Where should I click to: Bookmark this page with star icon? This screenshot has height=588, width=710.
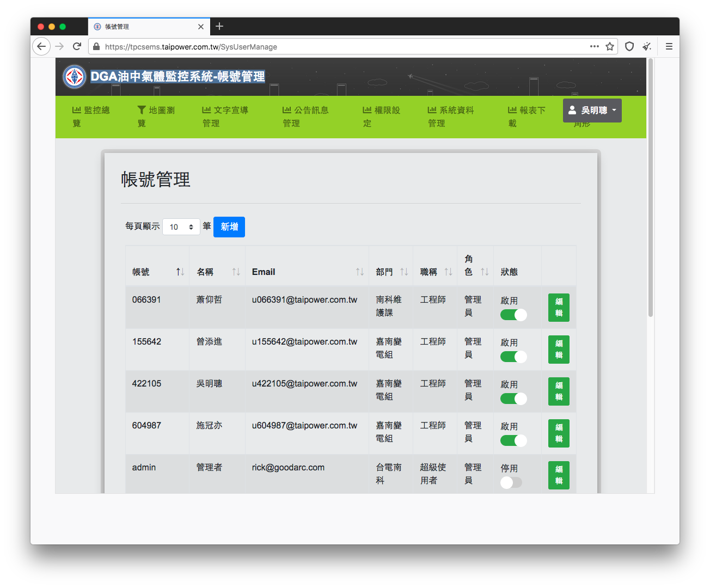[610, 46]
